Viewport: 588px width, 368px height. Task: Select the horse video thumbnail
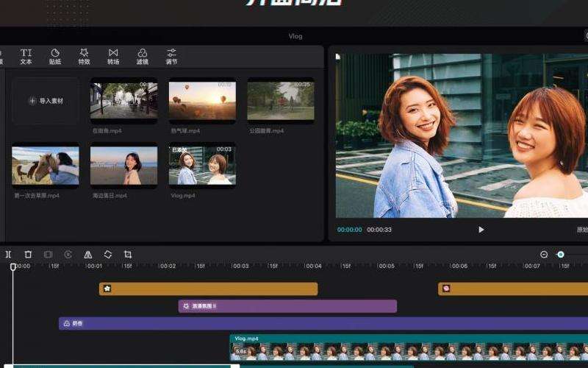[x=46, y=166]
